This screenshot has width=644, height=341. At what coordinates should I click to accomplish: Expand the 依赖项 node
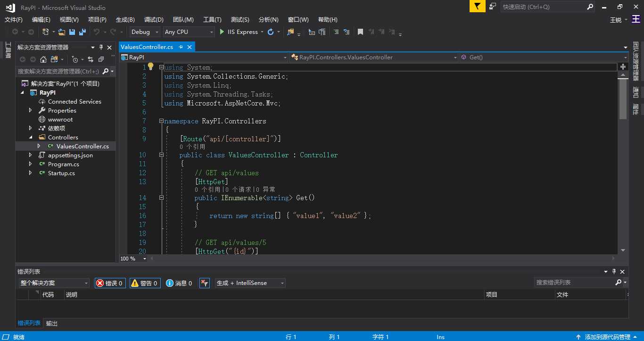[x=31, y=128]
